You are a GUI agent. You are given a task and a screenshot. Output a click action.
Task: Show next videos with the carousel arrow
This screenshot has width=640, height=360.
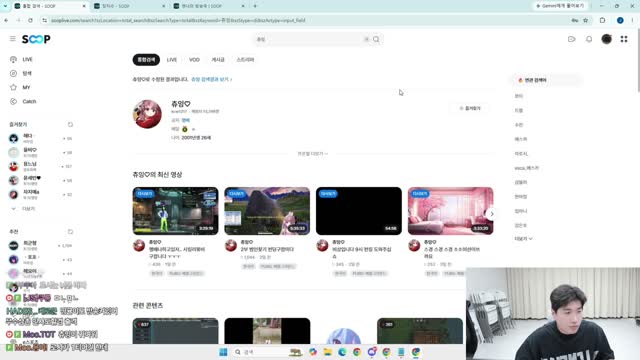tap(491, 214)
